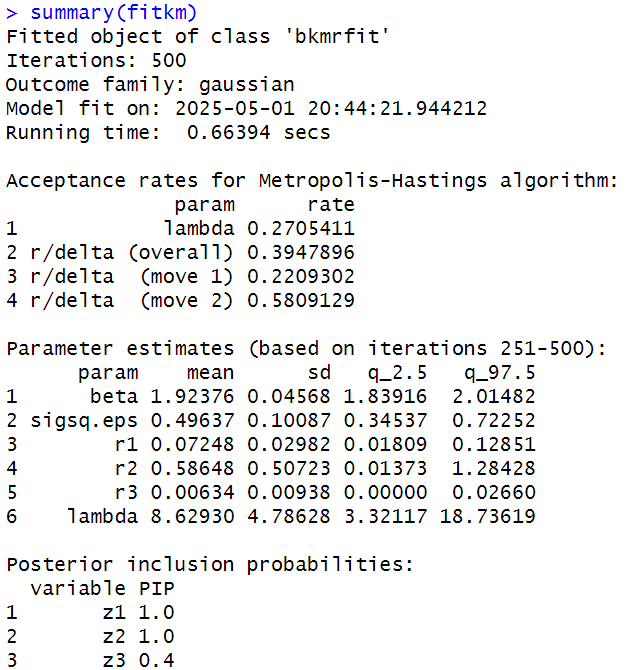The height and width of the screenshot is (670, 640).
Task: Click the sigsq.eps parameter name
Action: pyautogui.click(x=84, y=421)
